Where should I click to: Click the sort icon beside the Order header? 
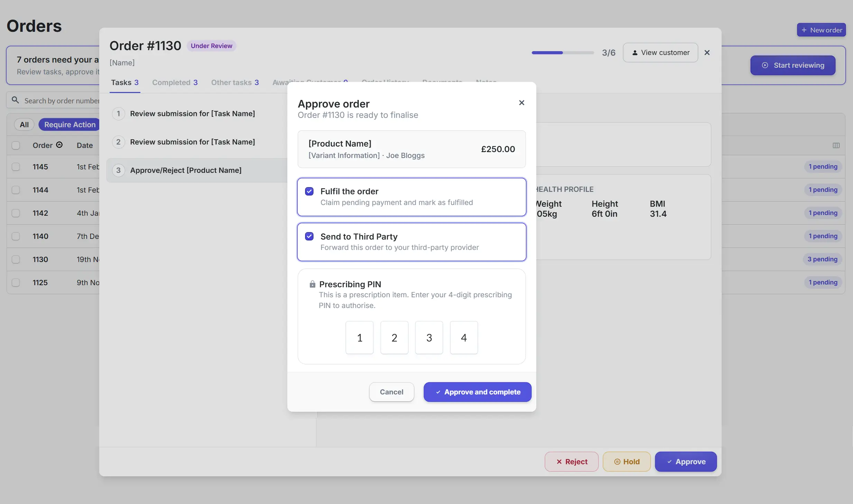(59, 145)
